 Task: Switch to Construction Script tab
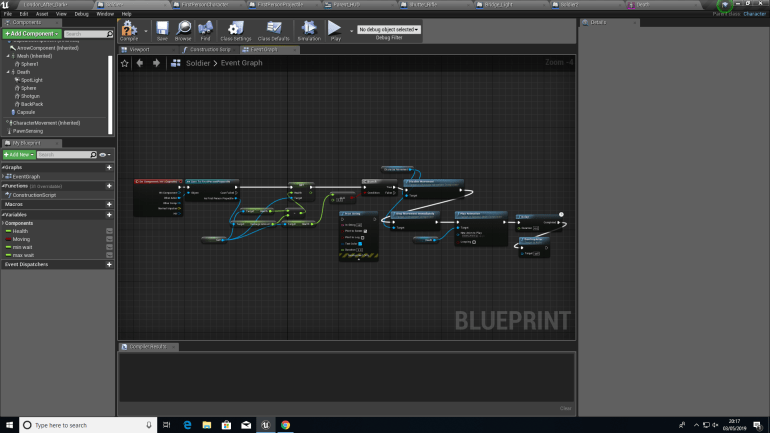[x=210, y=50]
